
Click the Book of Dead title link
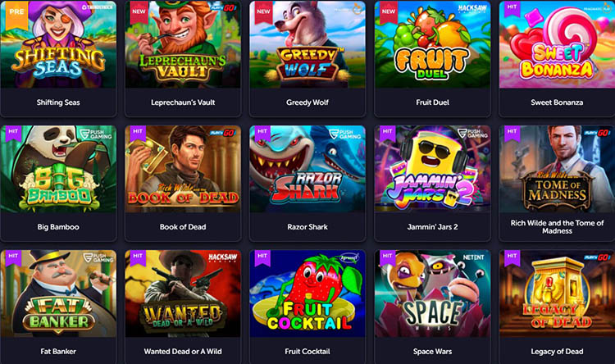pos(183,227)
